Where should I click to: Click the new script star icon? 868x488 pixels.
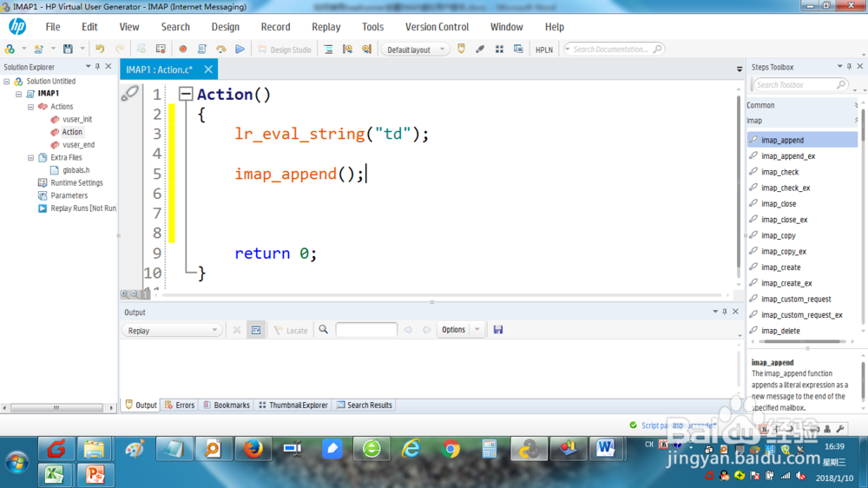38,49
